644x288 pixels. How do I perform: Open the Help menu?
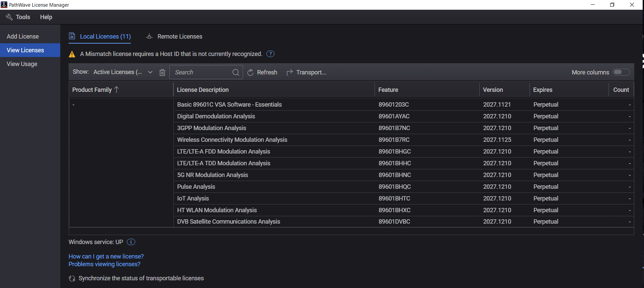pyautogui.click(x=46, y=17)
